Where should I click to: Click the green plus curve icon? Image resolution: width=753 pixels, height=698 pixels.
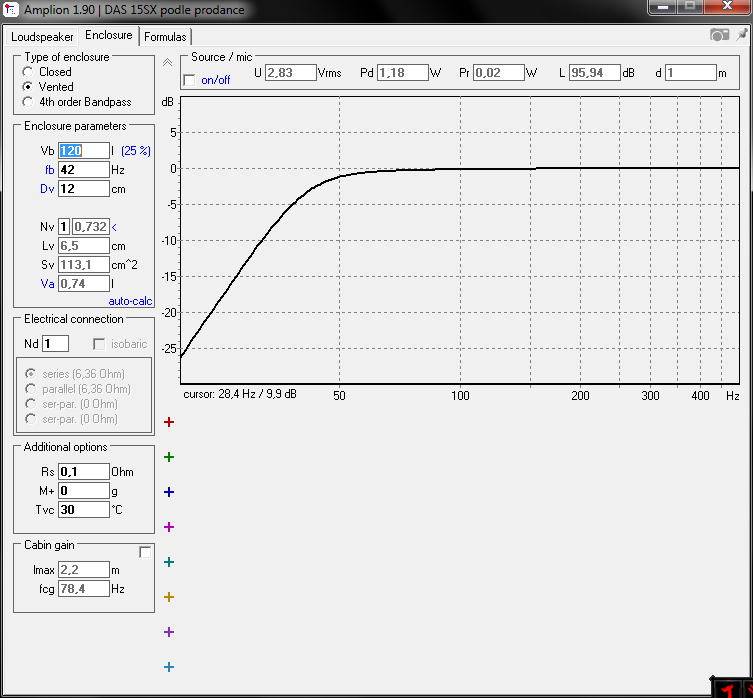pos(169,457)
